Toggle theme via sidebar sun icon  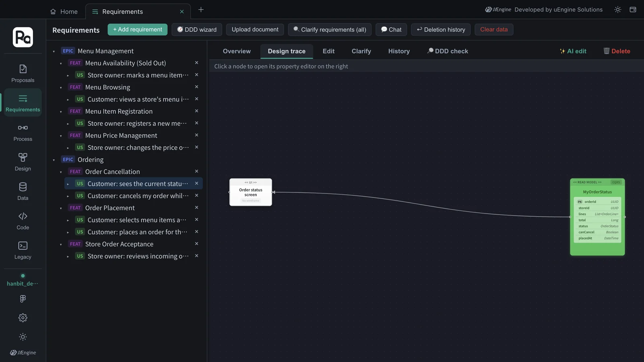click(x=23, y=337)
